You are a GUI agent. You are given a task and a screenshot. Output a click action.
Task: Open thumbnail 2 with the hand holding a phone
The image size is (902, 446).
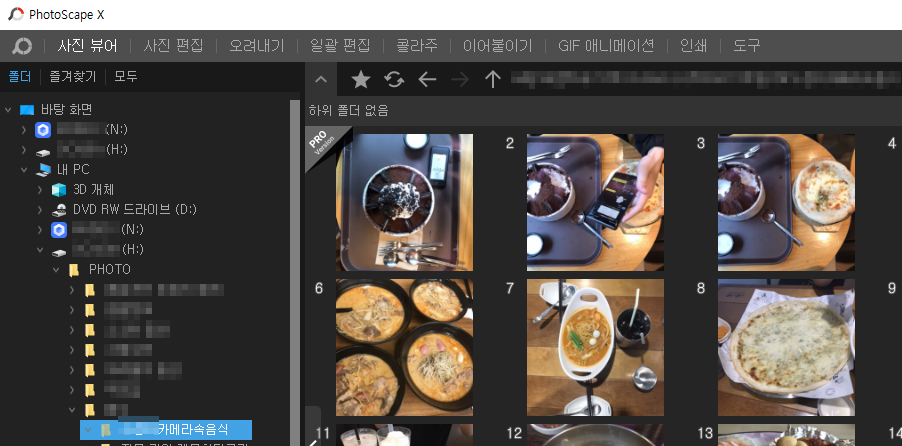595,203
